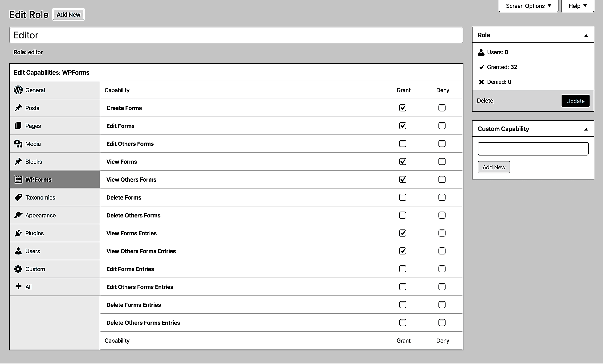
Task: Grant the Edit Forms Entries capability
Action: click(x=403, y=269)
